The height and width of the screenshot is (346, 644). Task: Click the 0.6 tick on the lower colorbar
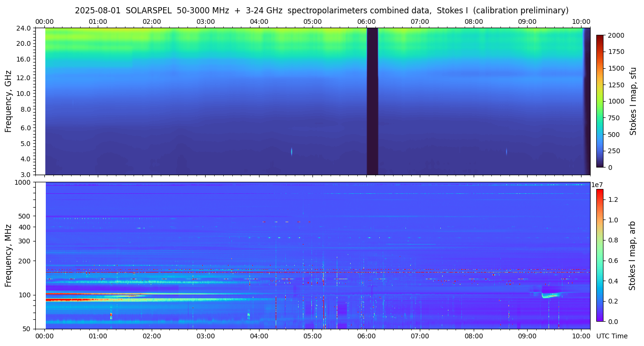(612, 261)
